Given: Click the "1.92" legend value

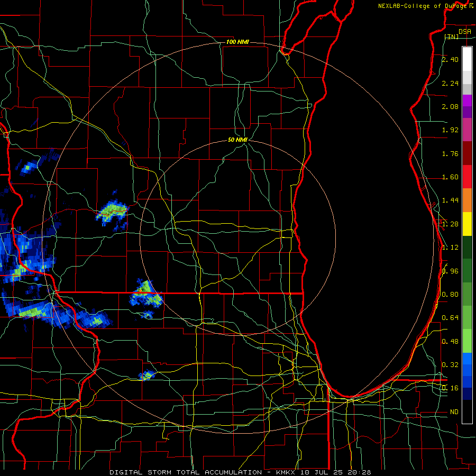Looking at the screenshot, I should click(450, 130).
